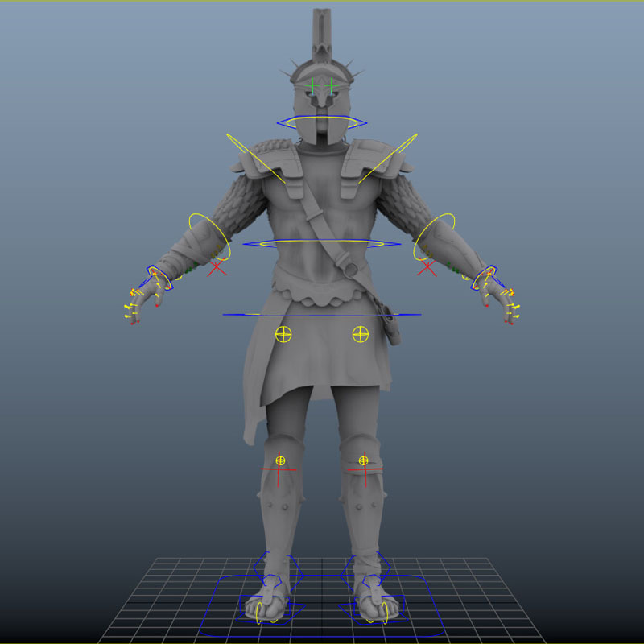Pick the blue wrist control on viewer's right hand
644x644 pixels.
coord(484,278)
